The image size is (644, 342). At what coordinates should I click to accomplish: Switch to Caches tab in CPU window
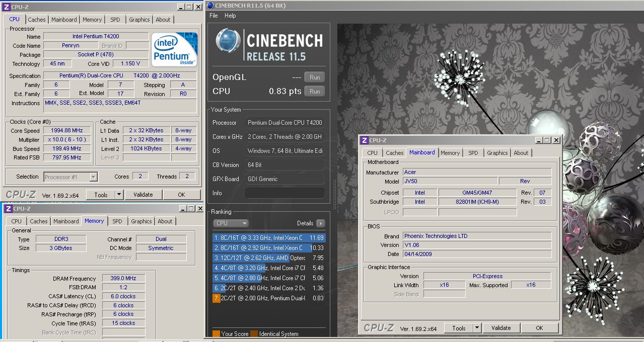coord(36,20)
